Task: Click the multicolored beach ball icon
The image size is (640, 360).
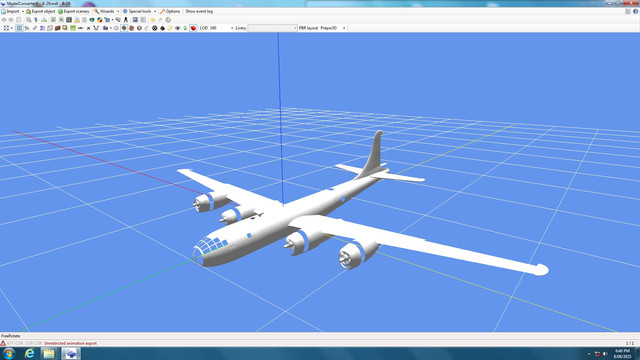Action: pos(100,20)
